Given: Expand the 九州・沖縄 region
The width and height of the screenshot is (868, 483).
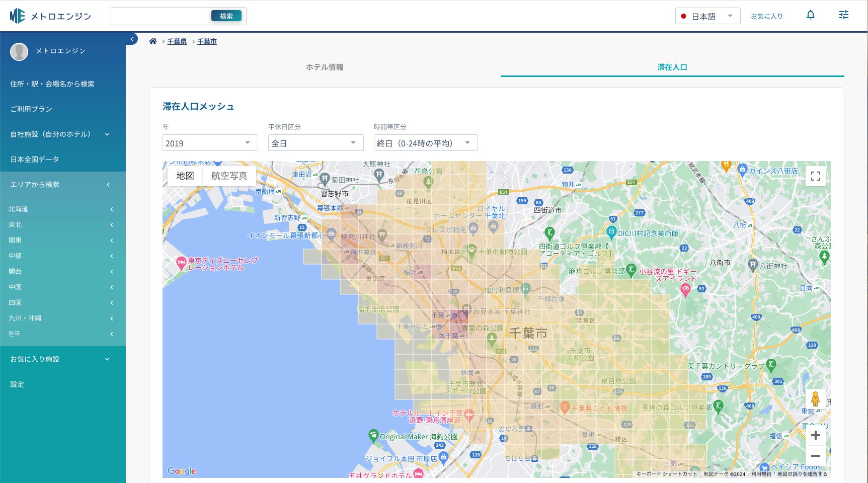Looking at the screenshot, I should (63, 318).
